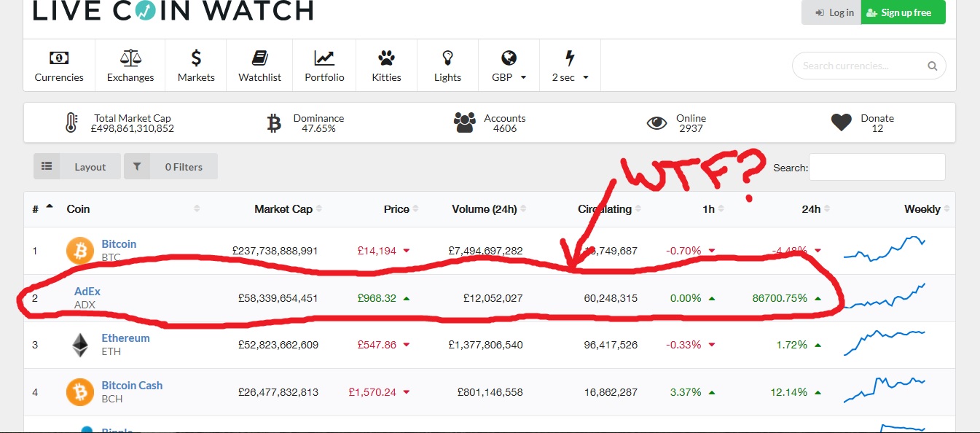Sort table by 24h column
The width and height of the screenshot is (980, 433).
[x=816, y=209]
